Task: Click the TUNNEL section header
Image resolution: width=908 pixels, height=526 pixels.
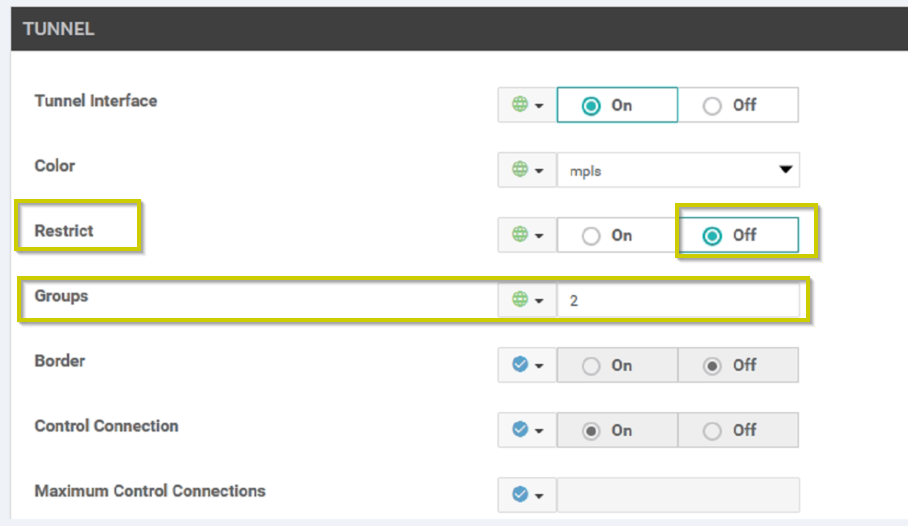Action: (x=459, y=29)
